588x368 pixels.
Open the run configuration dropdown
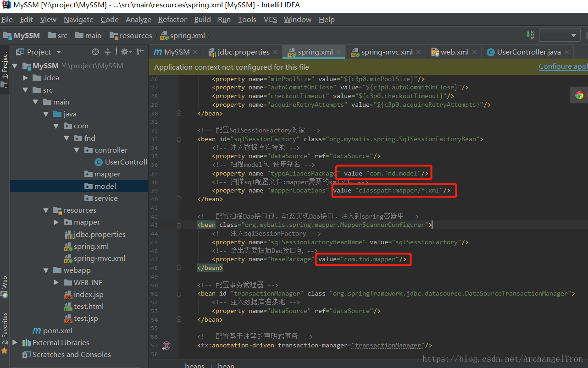[x=560, y=35]
